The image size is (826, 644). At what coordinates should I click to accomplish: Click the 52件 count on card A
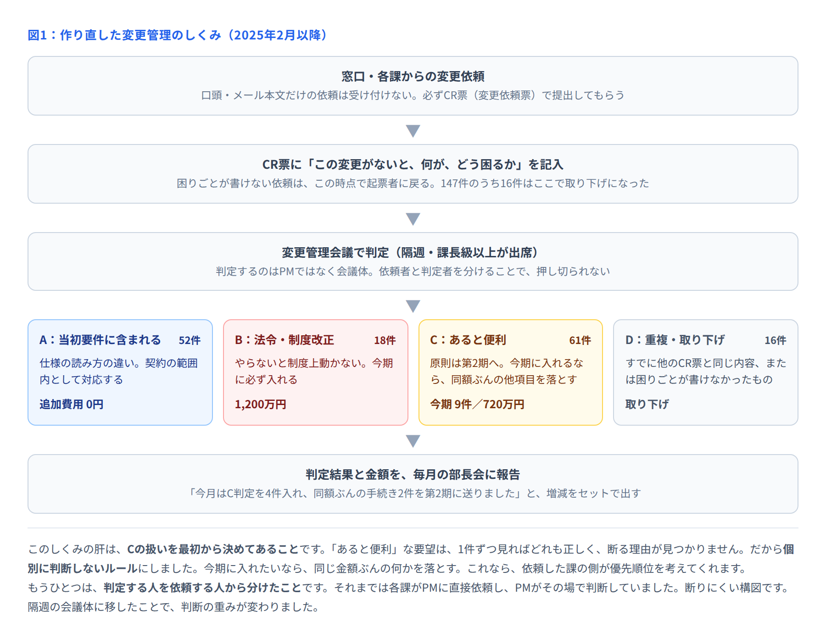click(190, 340)
